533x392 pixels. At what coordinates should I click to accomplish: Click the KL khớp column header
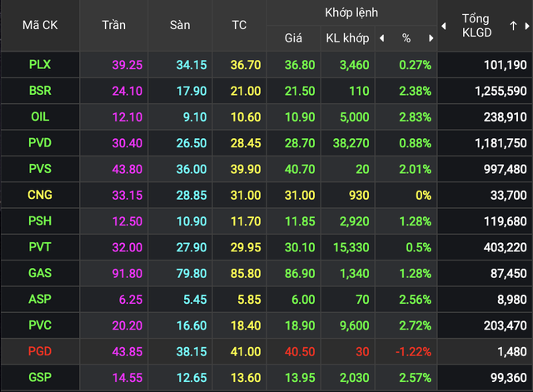[x=346, y=38]
